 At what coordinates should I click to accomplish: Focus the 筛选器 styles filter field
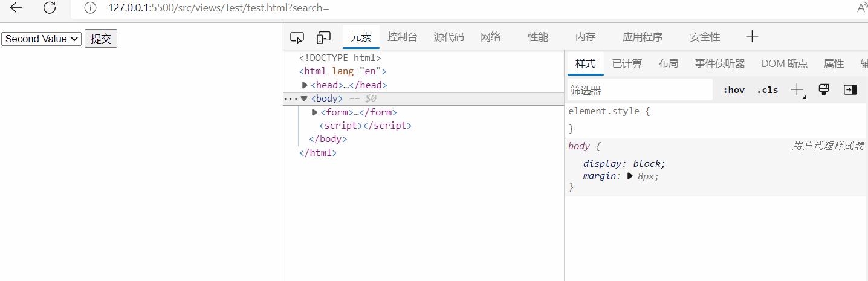(x=640, y=89)
